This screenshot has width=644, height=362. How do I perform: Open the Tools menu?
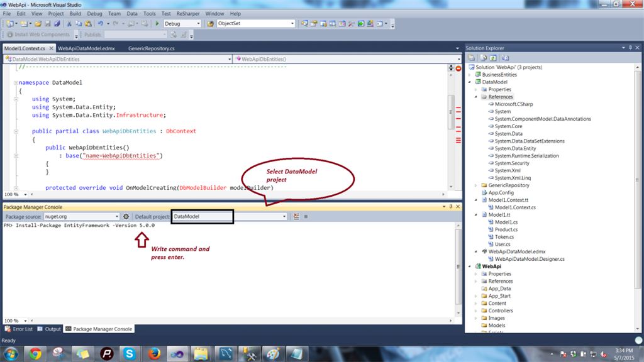150,14
